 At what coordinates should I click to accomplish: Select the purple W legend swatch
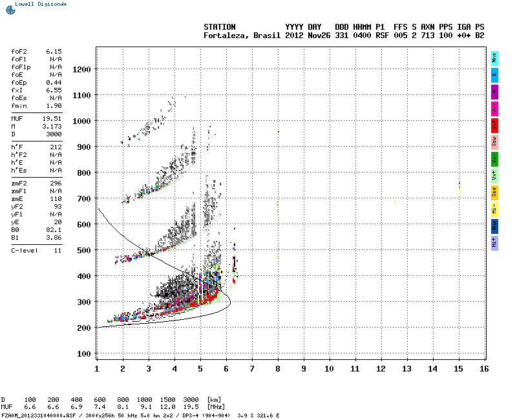(494, 92)
